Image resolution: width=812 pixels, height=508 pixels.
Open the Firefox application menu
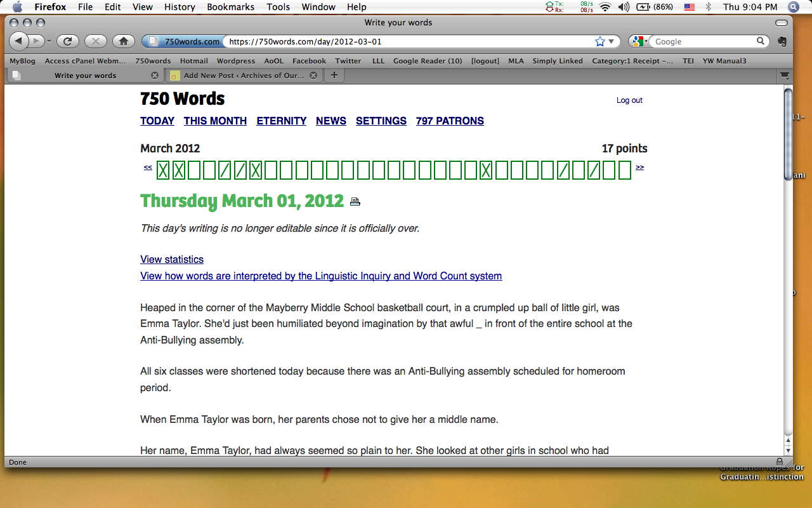[x=50, y=7]
